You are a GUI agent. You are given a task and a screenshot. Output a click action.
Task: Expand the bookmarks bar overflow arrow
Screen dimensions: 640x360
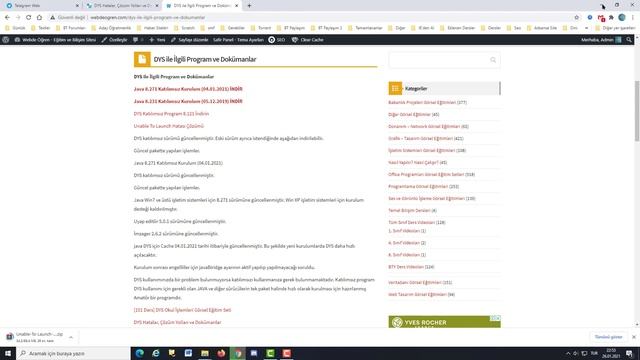coord(587,28)
